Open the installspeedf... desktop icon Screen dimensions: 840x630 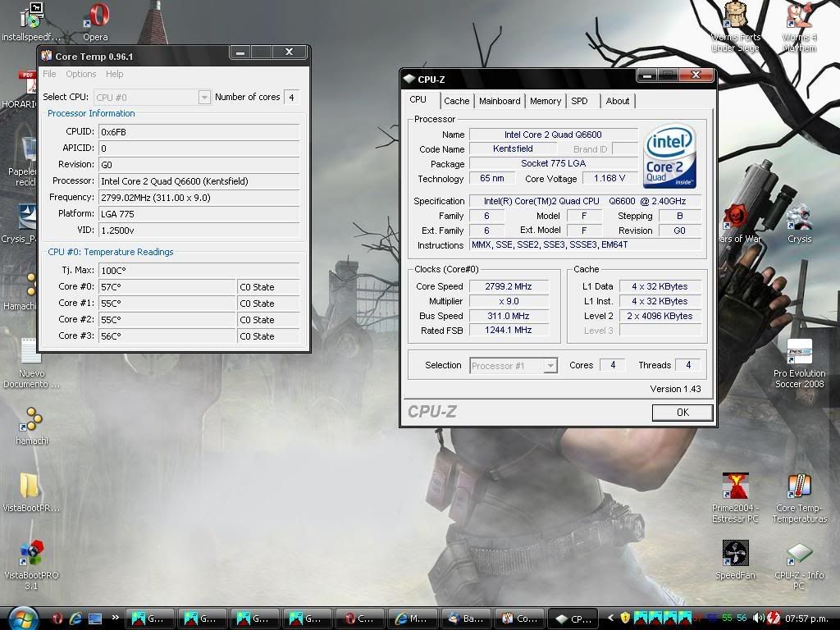click(x=31, y=21)
